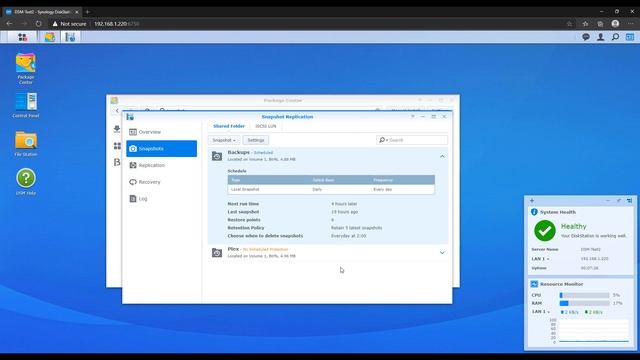Launch File Station from the desktop

[26, 144]
